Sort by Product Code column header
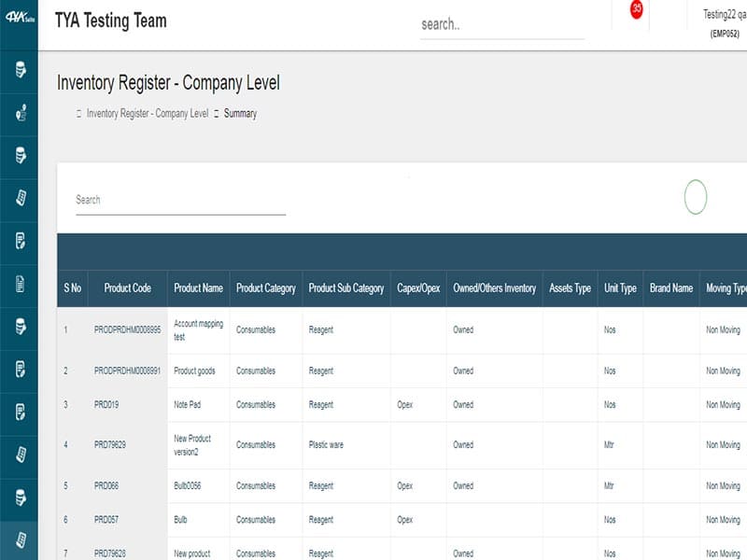Image resolution: width=747 pixels, height=560 pixels. pyautogui.click(x=127, y=288)
